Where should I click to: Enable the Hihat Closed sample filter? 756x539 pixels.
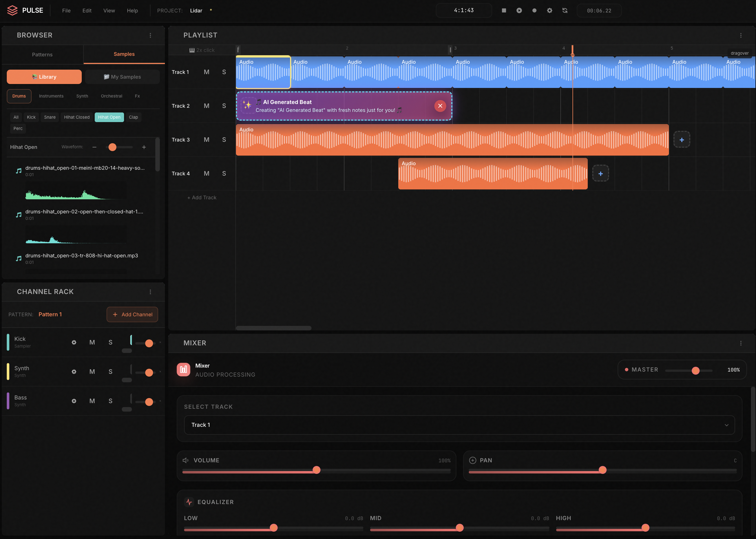tap(76, 117)
